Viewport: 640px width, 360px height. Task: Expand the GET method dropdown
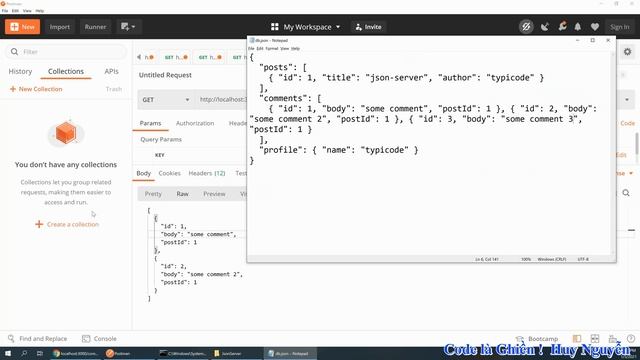(x=165, y=100)
